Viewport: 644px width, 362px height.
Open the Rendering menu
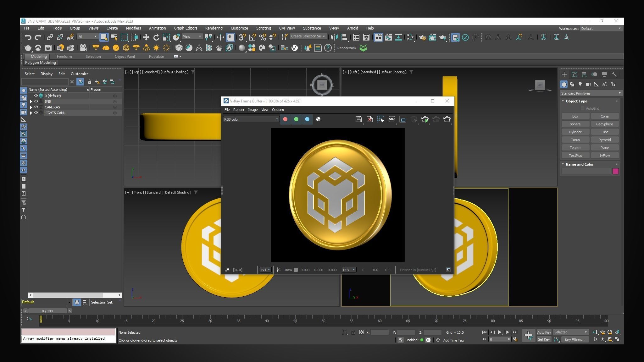(214, 28)
